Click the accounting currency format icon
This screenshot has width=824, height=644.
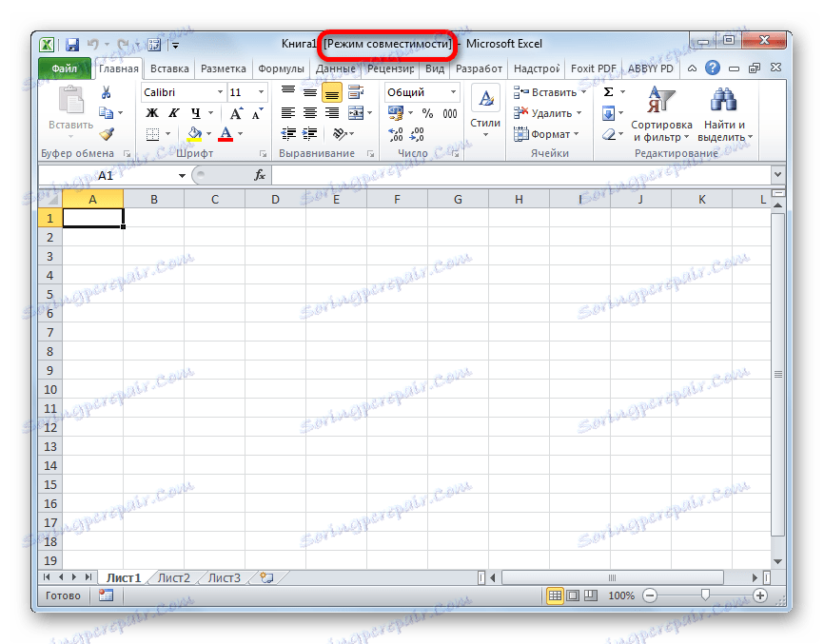point(395,113)
